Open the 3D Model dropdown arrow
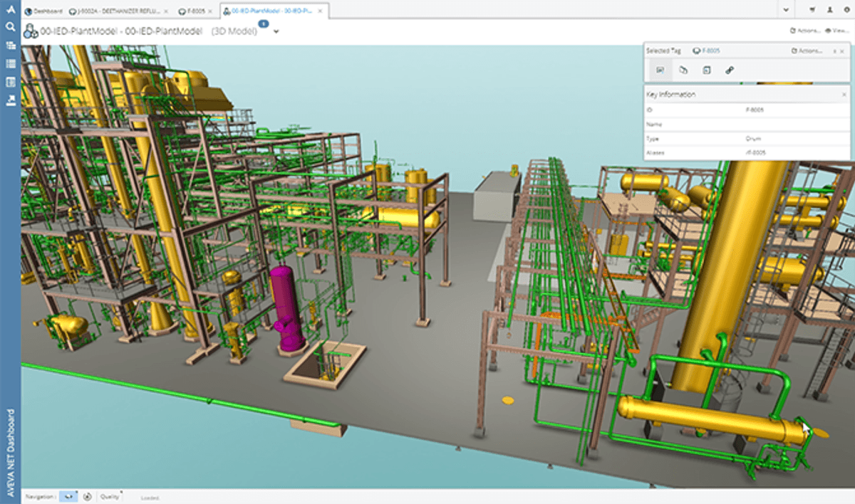Screen dimensions: 855x504 (x=276, y=31)
